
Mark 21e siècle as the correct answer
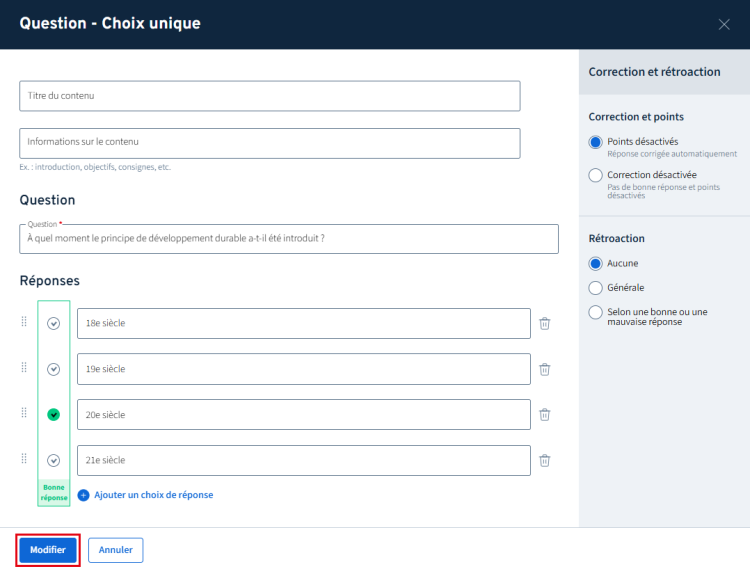click(54, 460)
